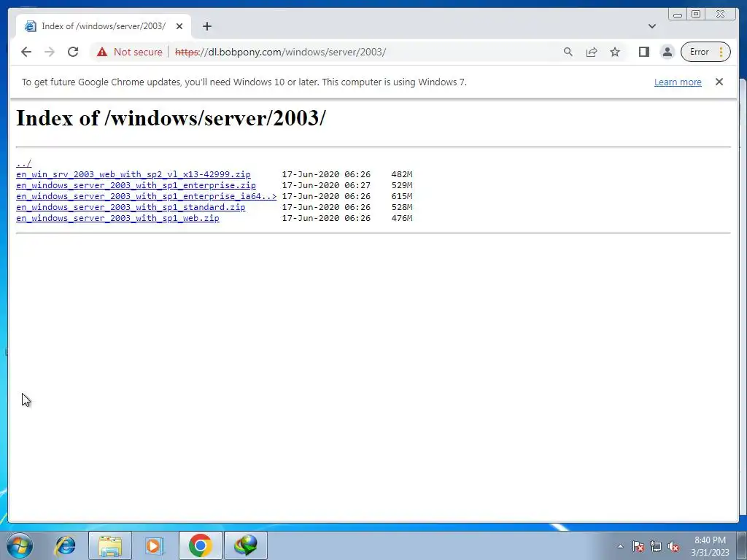Open the Chrome profile avatar menu
This screenshot has height=560, width=747.
coord(667,52)
